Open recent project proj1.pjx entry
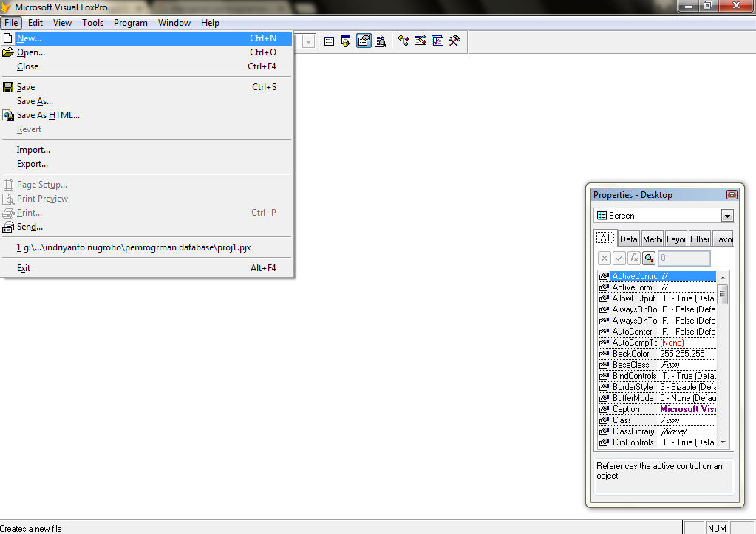The image size is (756, 534). (147, 247)
